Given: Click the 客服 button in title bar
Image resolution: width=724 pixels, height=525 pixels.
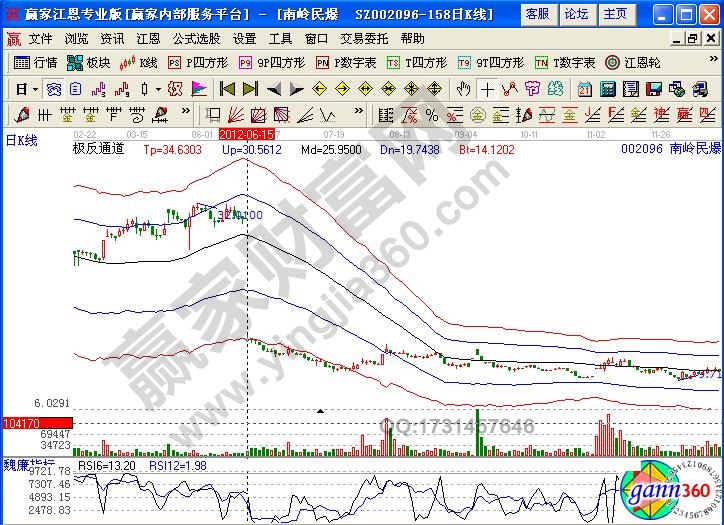Looking at the screenshot, I should pyautogui.click(x=537, y=14).
